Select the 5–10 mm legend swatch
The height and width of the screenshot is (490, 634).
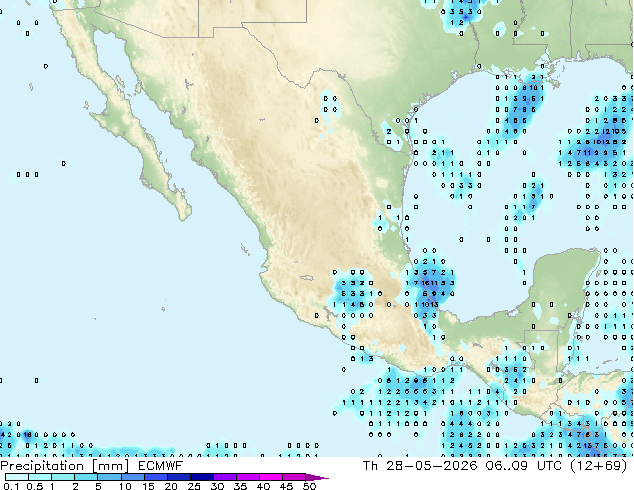[x=109, y=477]
